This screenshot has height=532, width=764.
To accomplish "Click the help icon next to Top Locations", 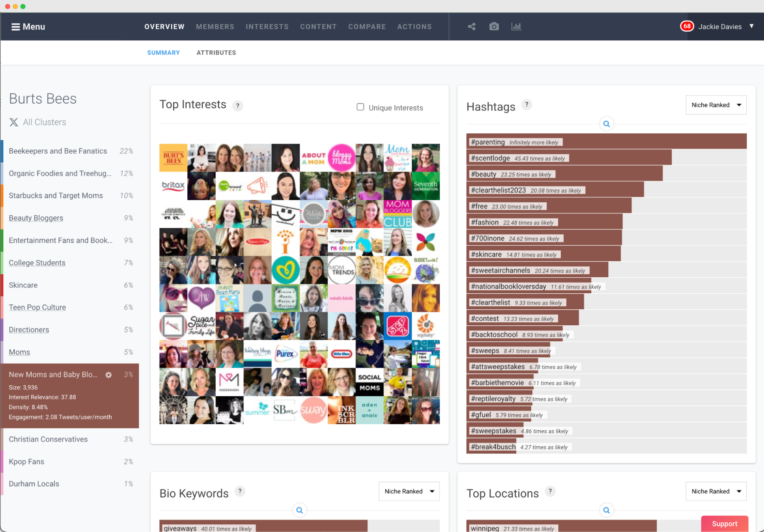I will pyautogui.click(x=550, y=491).
